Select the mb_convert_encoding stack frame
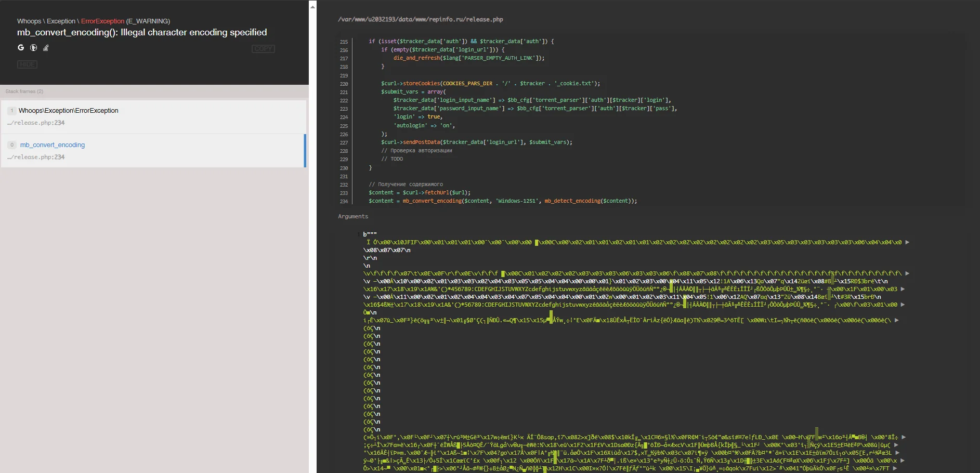The height and width of the screenshot is (473, 980). pyautogui.click(x=153, y=151)
